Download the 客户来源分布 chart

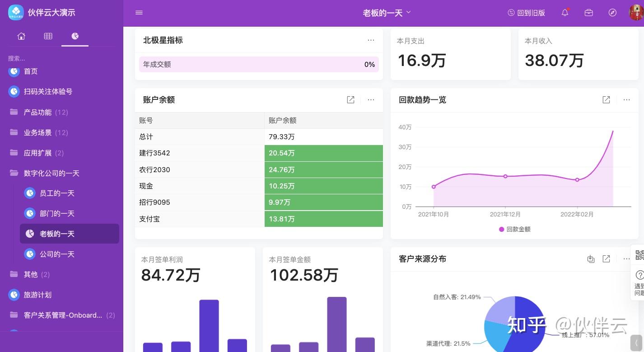click(590, 259)
